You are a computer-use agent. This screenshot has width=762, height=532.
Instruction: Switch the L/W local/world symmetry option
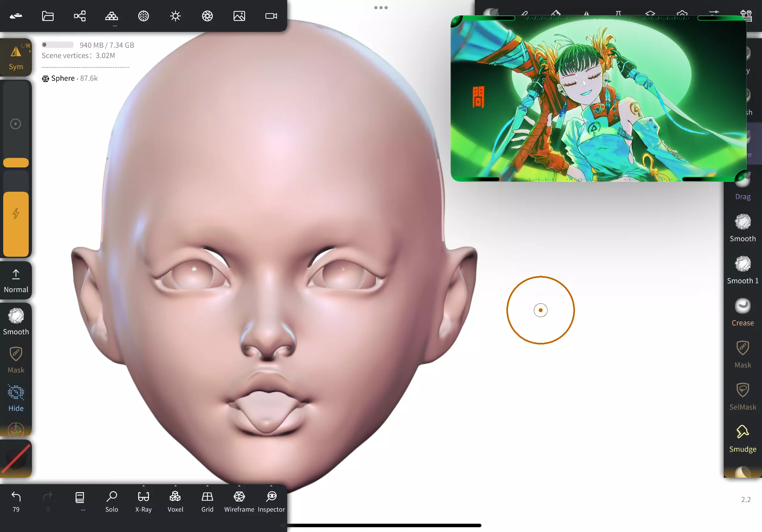coord(26,46)
